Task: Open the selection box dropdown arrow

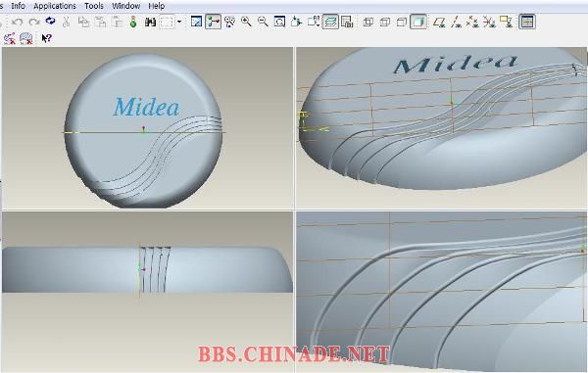Action: (x=179, y=22)
